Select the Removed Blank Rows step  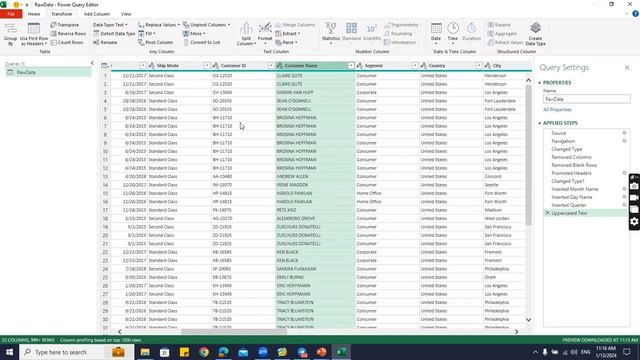click(x=574, y=165)
